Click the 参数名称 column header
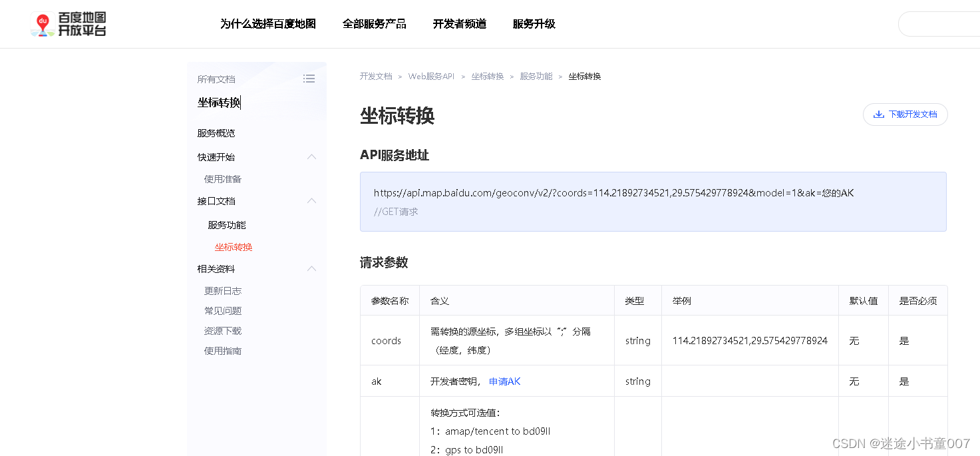The width and height of the screenshot is (980, 456). pyautogui.click(x=390, y=301)
